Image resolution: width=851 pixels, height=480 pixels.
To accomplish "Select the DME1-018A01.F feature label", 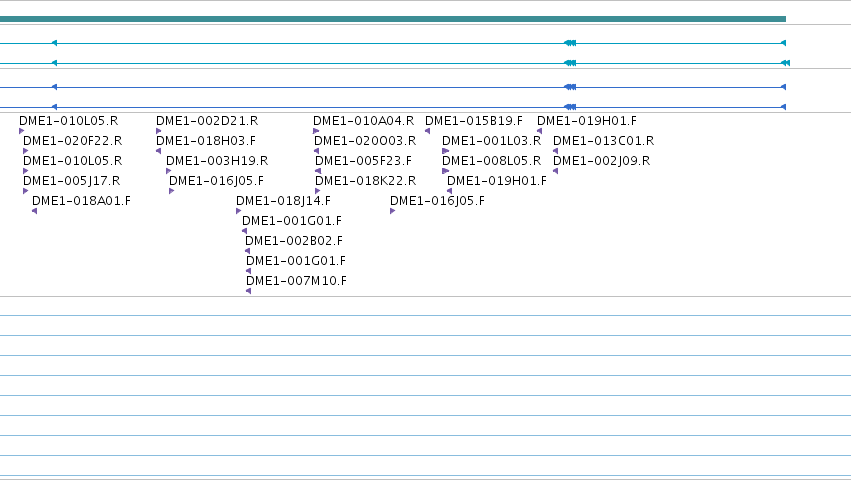I will point(81,201).
